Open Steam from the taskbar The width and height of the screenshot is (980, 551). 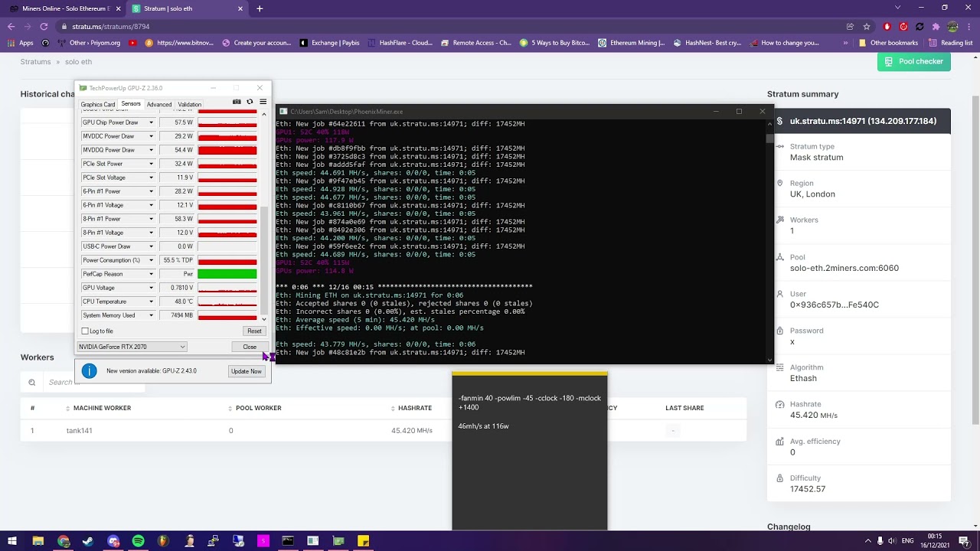point(88,541)
